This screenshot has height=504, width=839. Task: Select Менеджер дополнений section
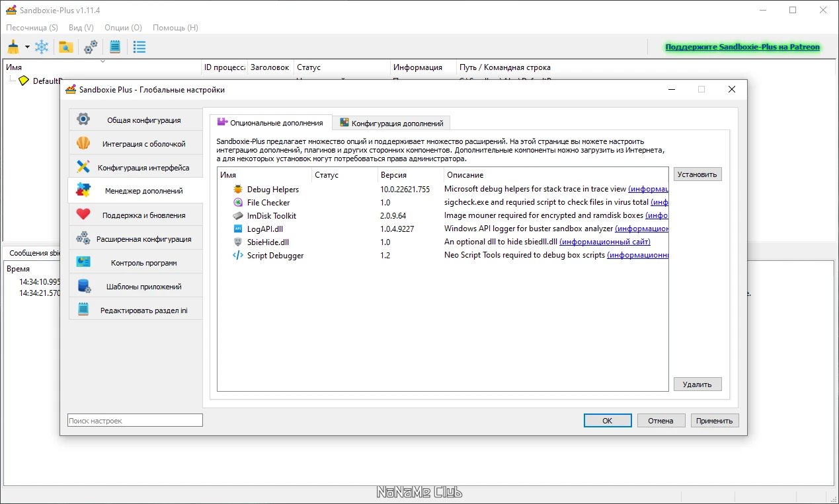pos(136,191)
